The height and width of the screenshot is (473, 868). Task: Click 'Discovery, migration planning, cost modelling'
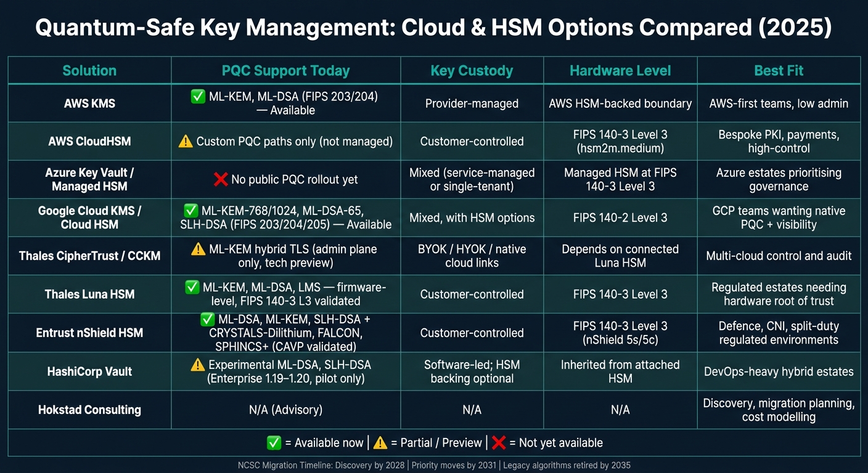[779, 410]
